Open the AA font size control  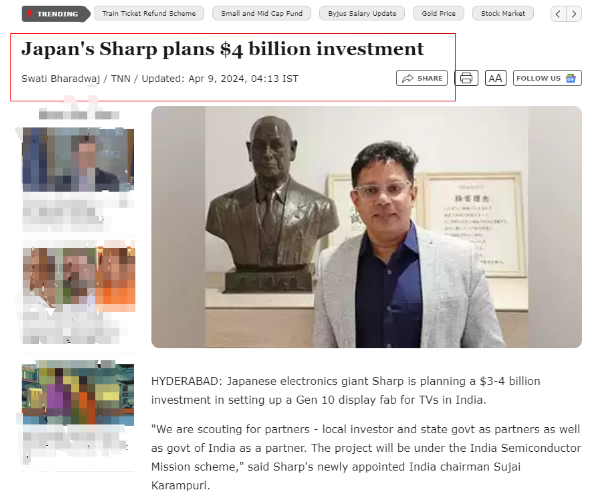[x=495, y=78]
